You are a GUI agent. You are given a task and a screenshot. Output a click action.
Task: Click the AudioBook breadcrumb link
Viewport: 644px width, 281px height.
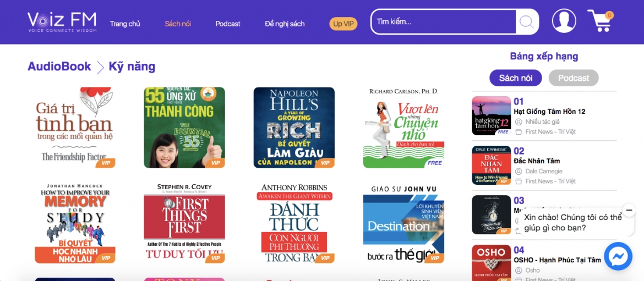59,67
